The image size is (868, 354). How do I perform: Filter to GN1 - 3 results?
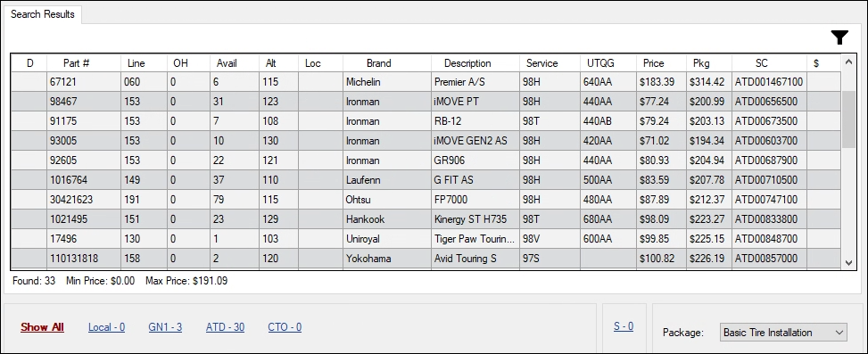(x=165, y=327)
